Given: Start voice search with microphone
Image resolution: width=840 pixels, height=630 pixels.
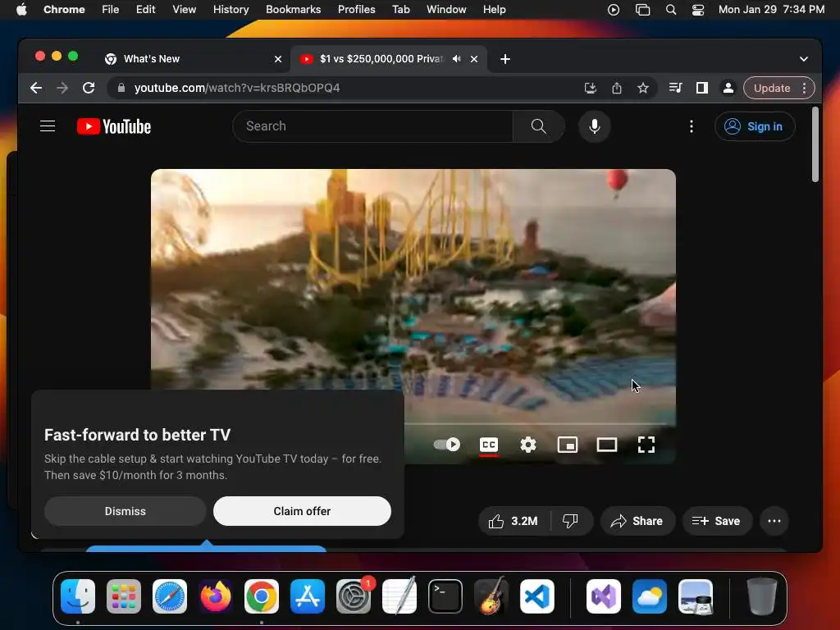Looking at the screenshot, I should click(x=594, y=126).
